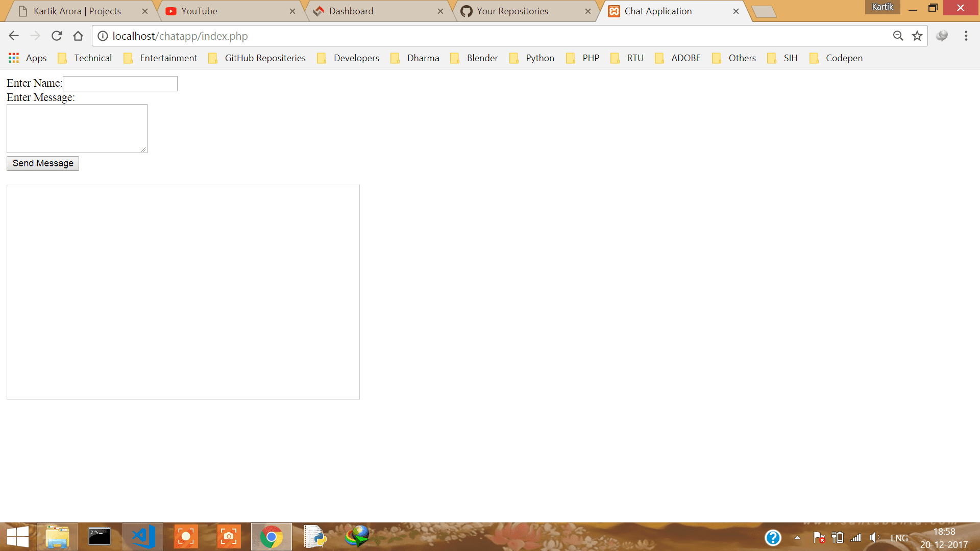Open the network signal icon
This screenshot has height=551, width=980.
[856, 538]
